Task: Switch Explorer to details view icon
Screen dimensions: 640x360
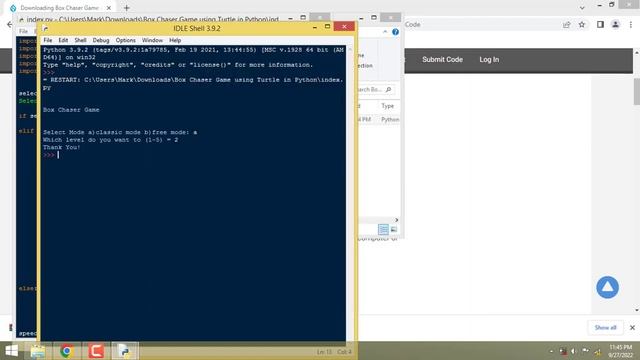Action: tap(383, 229)
